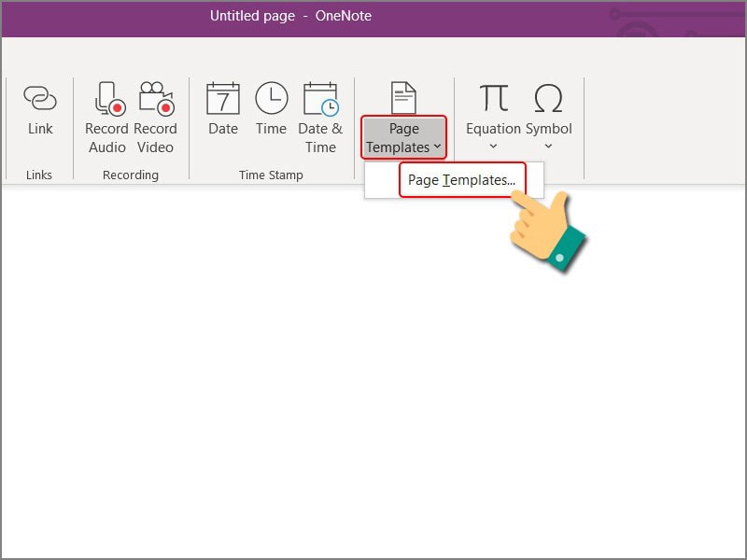The width and height of the screenshot is (747, 560).
Task: Choose Page Templates... from the dropdown menu
Action: (x=461, y=180)
